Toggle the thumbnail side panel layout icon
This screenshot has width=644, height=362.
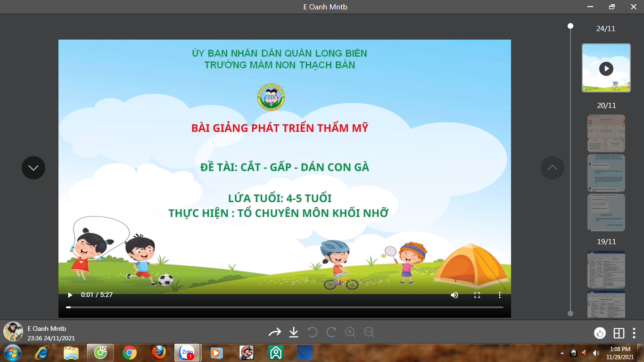pyautogui.click(x=619, y=333)
